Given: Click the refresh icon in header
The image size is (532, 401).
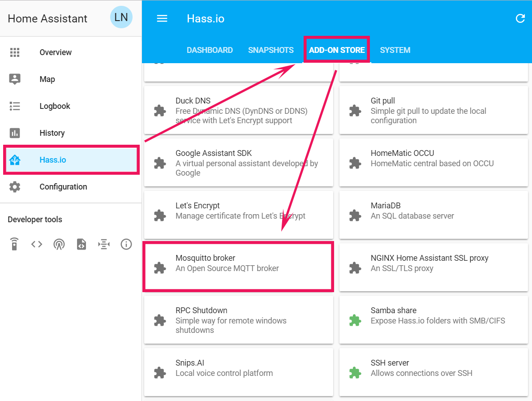Looking at the screenshot, I should (x=520, y=18).
